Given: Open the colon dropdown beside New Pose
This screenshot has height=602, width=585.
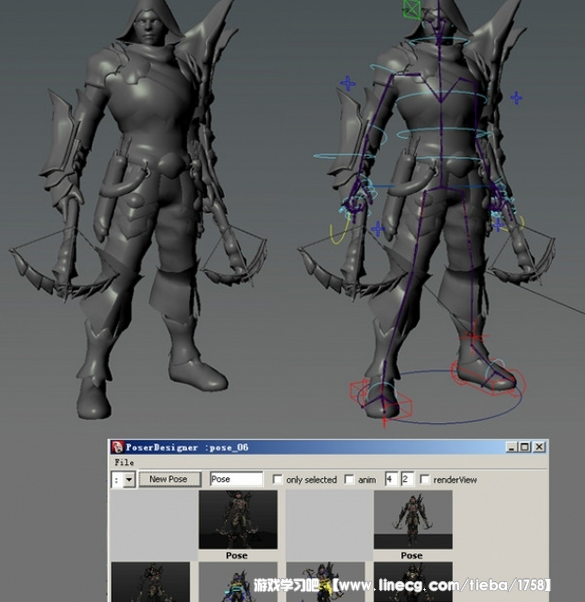Looking at the screenshot, I should point(124,480).
